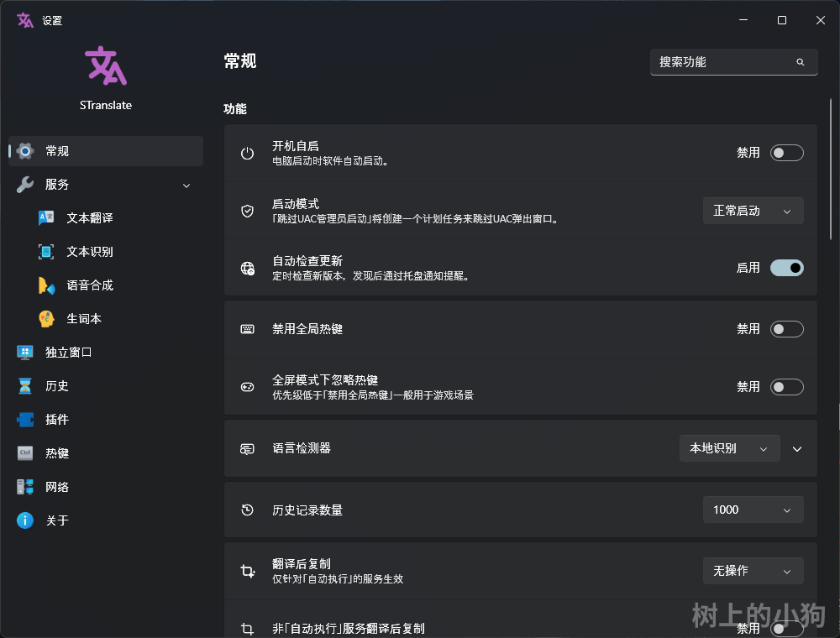Enable 开机自启 toggle
This screenshot has width=840, height=638.
(x=787, y=152)
